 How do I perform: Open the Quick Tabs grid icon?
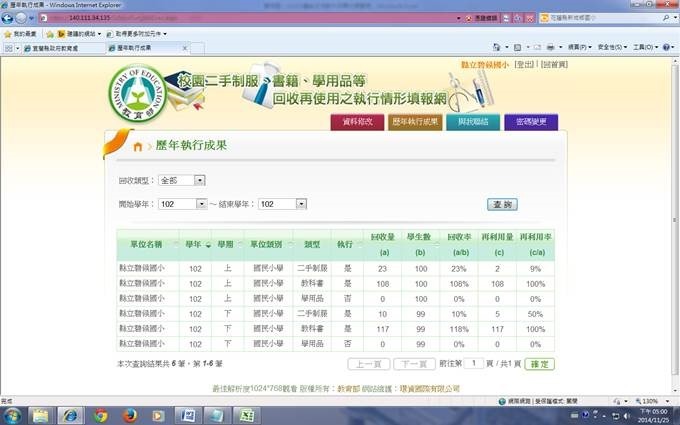click(8, 48)
